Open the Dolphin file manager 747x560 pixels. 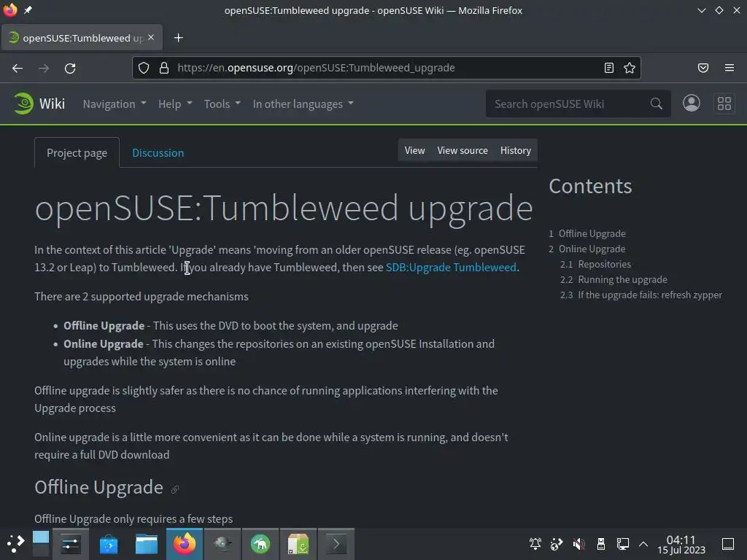pos(146,544)
